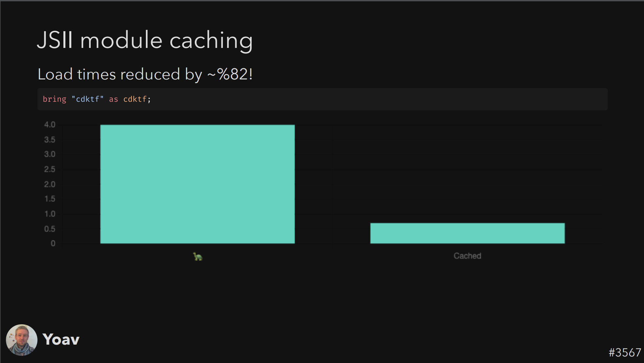Click the 2.0 y-axis tick label
Image resolution: width=644 pixels, height=363 pixels.
50,184
